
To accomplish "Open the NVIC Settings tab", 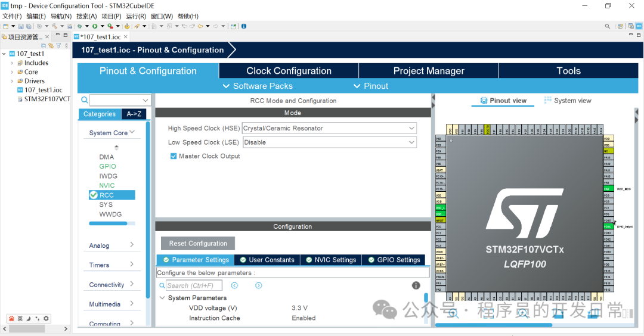I will click(331, 260).
